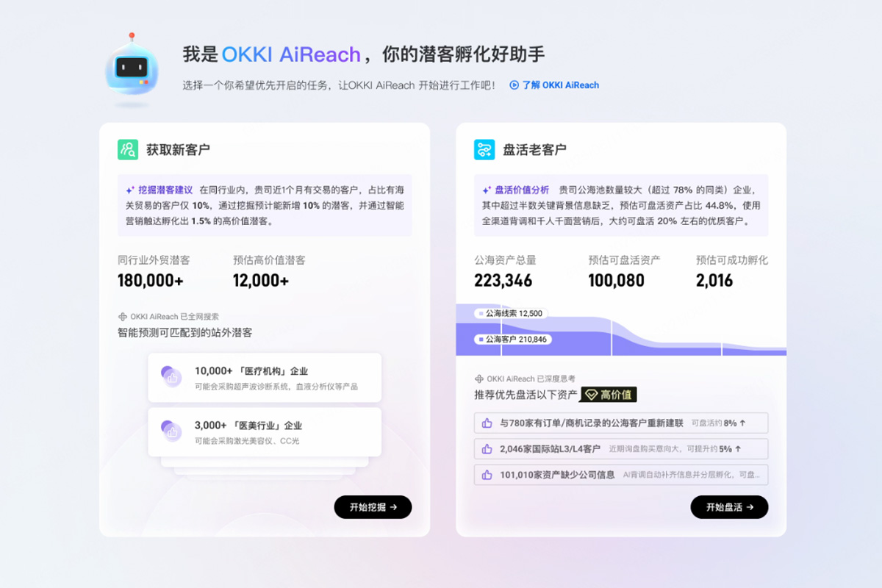Open the 了解 OKKI AiReach link

pyautogui.click(x=555, y=85)
